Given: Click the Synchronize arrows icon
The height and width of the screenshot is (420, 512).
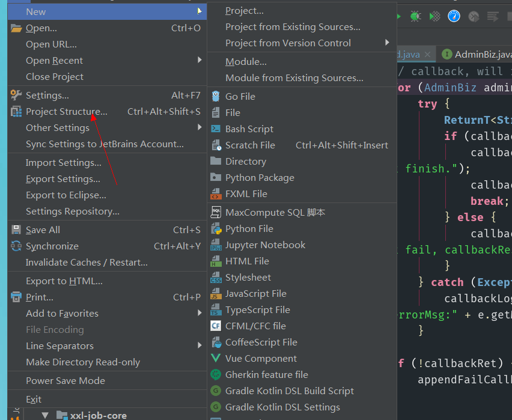Looking at the screenshot, I should [16, 246].
